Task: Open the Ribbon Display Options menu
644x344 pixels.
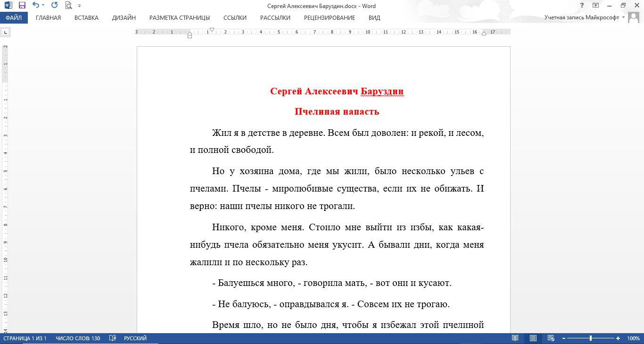Action: coord(595,6)
